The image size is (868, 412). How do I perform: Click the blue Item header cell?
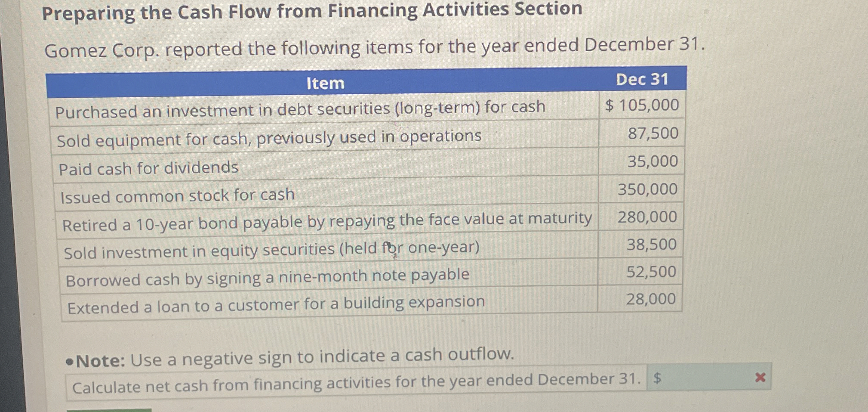tap(325, 83)
